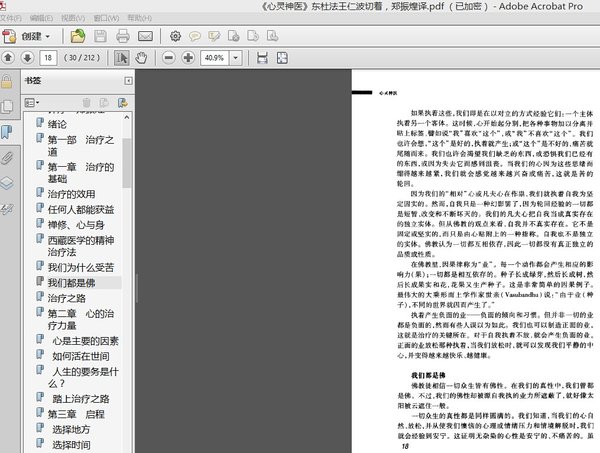The width and height of the screenshot is (600, 453).
Task: Open the zoom level dropdown arrow
Action: [x=236, y=58]
